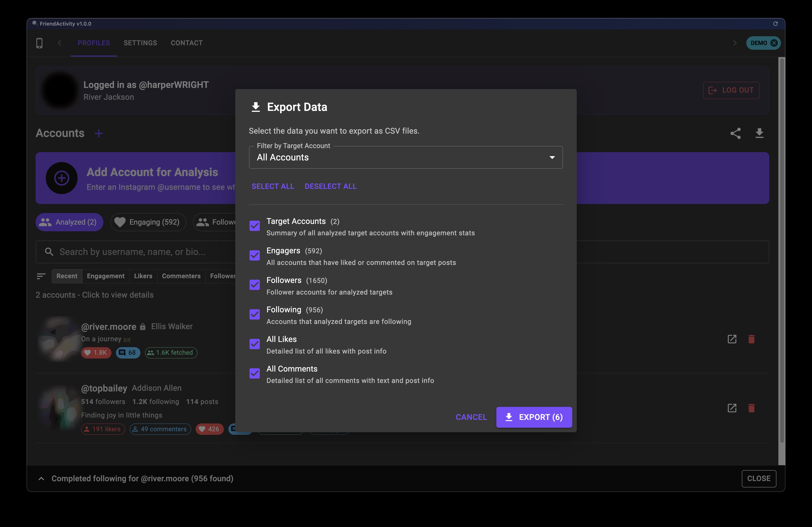The height and width of the screenshot is (527, 812).
Task: Click the add account plus icon next to Accounts
Action: click(x=99, y=133)
